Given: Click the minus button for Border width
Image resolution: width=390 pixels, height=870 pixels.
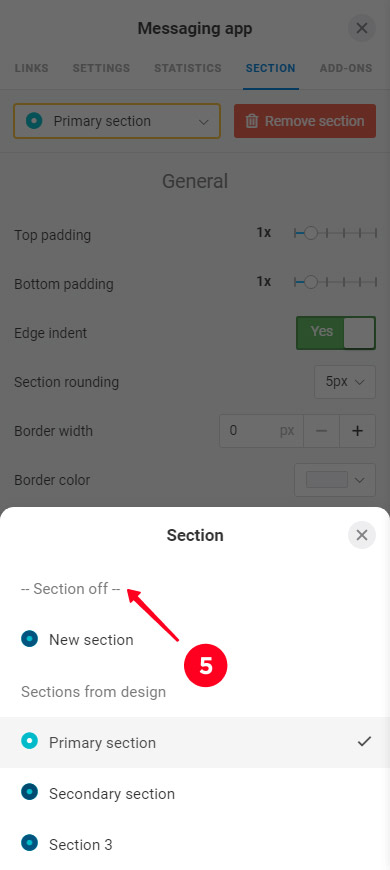Looking at the screenshot, I should point(321,431).
